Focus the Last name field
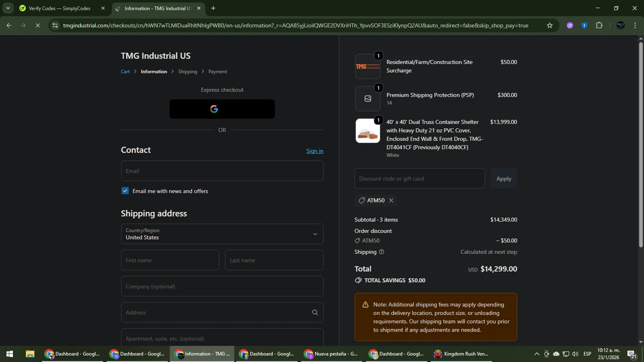Screen dimensions: 644x362 point(274,260)
